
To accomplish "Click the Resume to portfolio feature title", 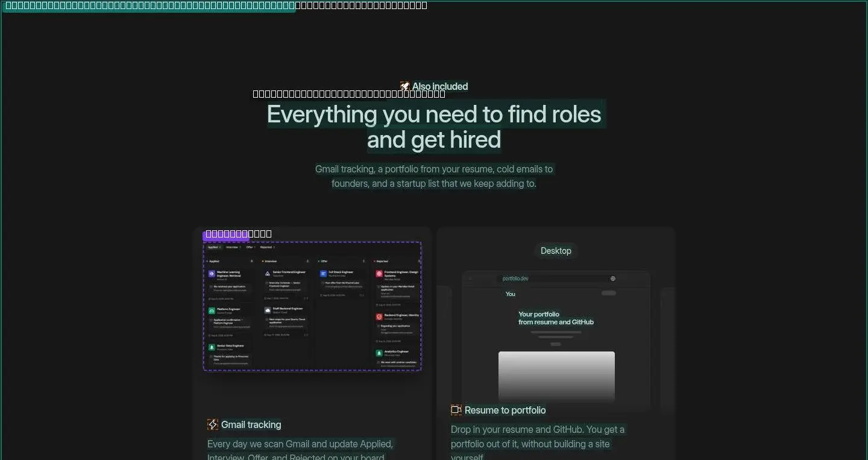I will (x=505, y=410).
